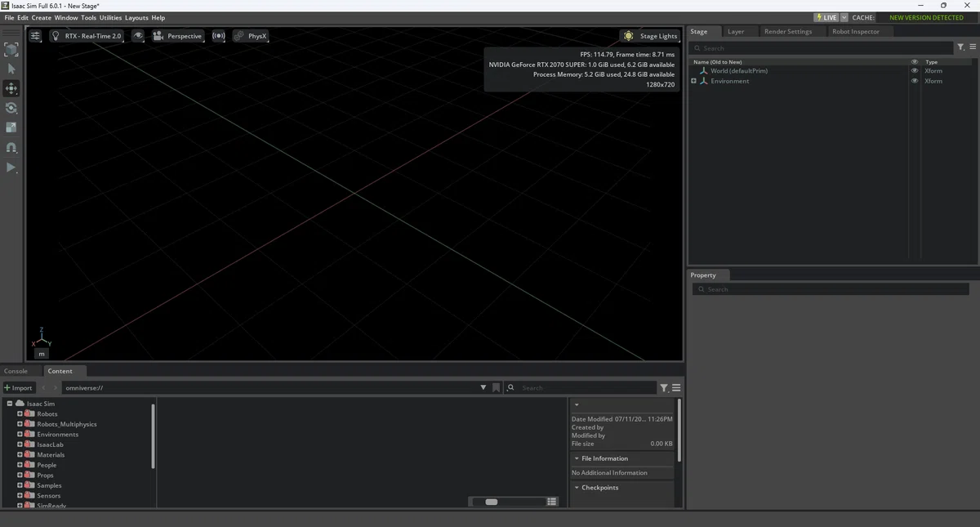Select the Scale tool
The height and width of the screenshot is (527, 980).
(x=11, y=127)
